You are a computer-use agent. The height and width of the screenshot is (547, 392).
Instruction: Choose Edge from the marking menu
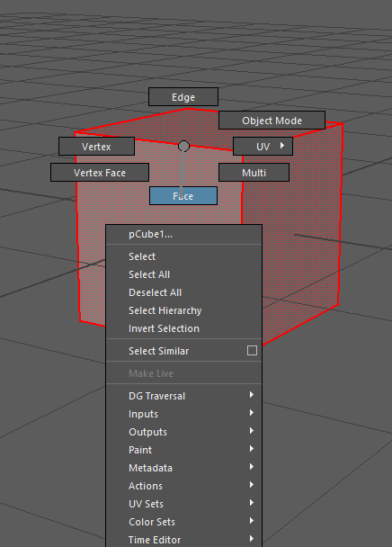pyautogui.click(x=183, y=97)
